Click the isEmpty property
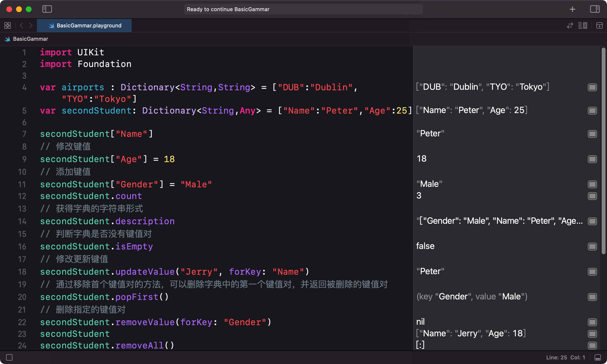 134,247
